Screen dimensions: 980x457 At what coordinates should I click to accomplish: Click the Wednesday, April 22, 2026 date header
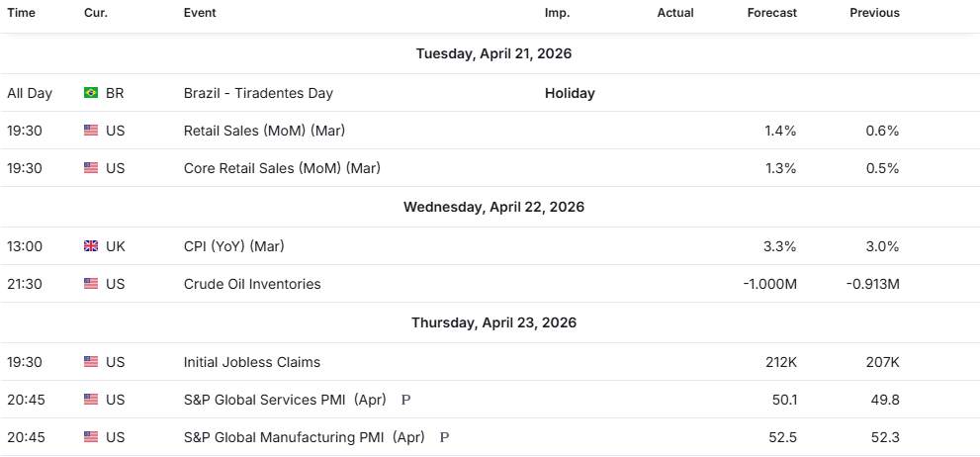[493, 207]
